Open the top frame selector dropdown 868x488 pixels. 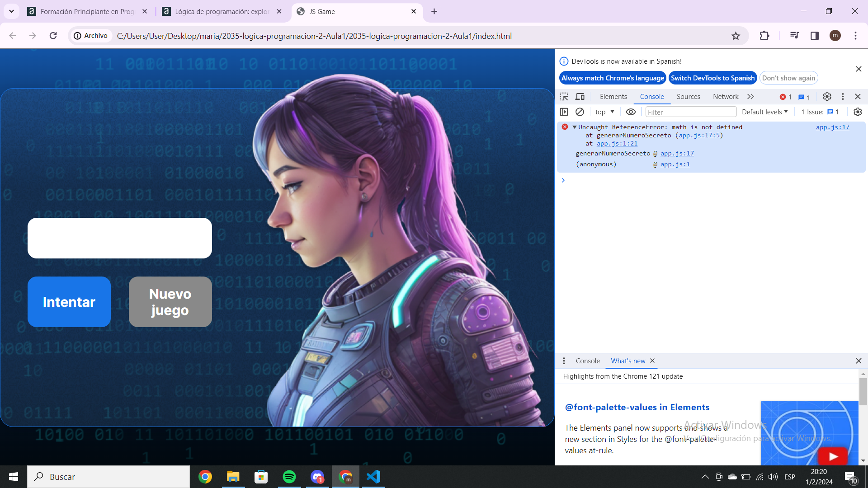click(x=604, y=112)
